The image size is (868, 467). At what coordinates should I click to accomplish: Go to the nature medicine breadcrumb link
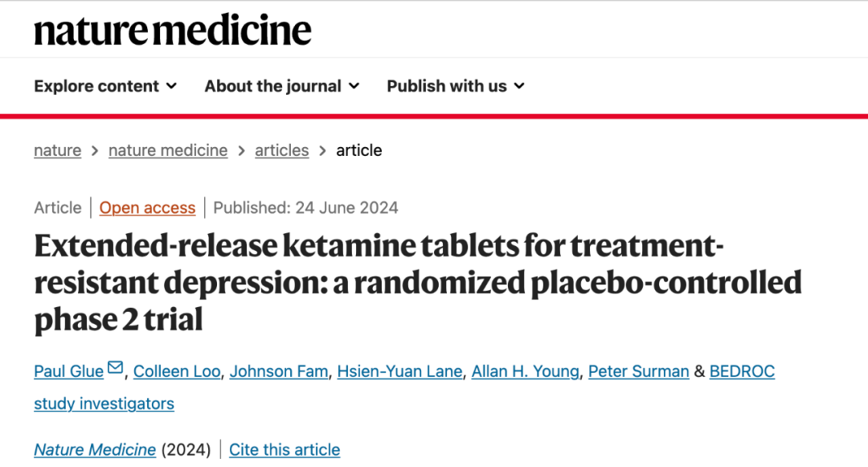(168, 150)
